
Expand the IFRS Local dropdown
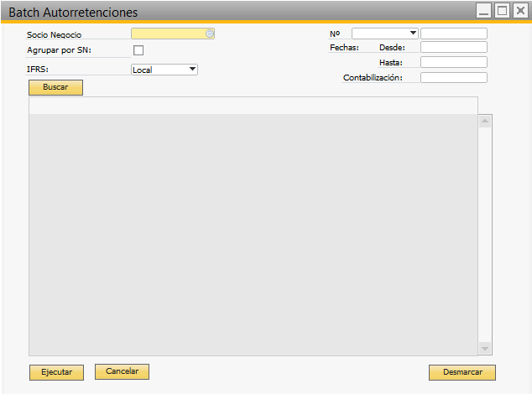(x=192, y=70)
